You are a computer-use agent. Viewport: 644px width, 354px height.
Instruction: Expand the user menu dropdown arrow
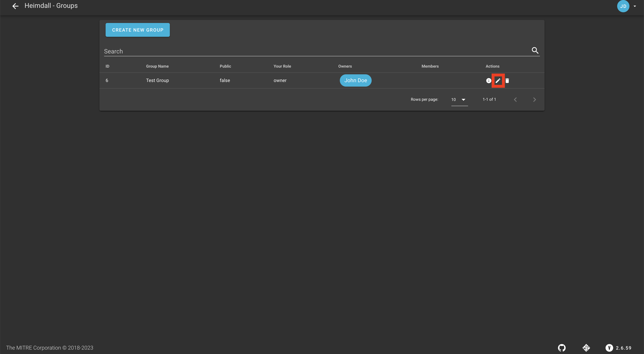[635, 6]
